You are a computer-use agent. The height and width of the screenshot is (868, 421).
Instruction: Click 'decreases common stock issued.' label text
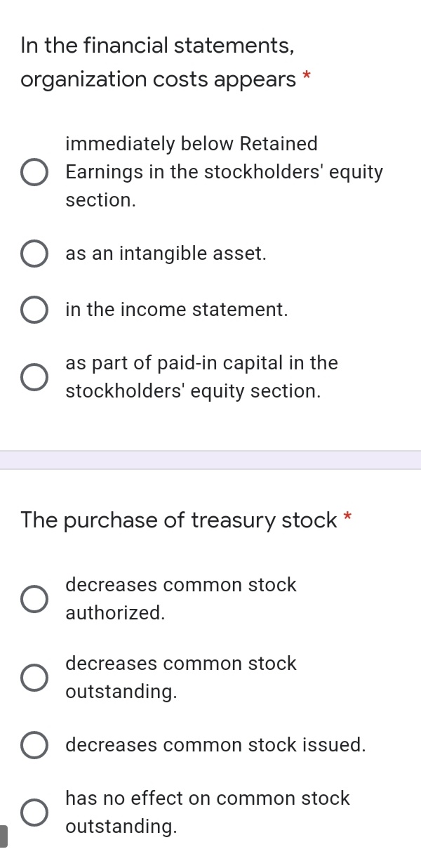(215, 745)
